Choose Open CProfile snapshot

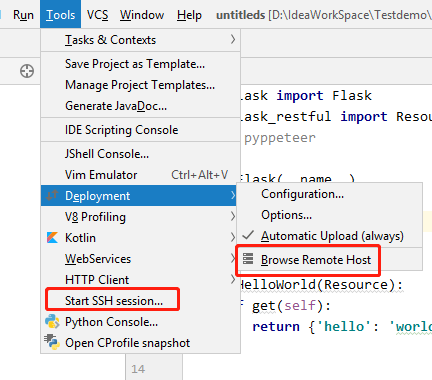pyautogui.click(x=140, y=343)
